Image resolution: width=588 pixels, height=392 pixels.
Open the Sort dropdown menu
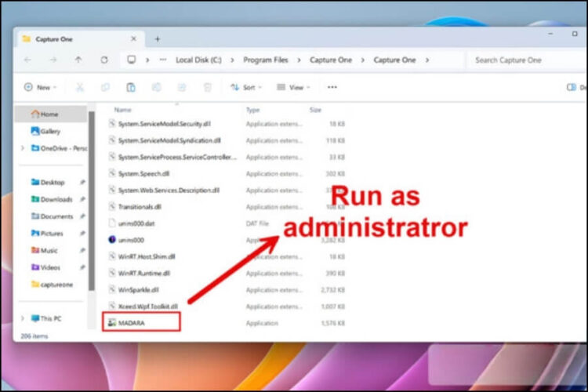click(246, 87)
